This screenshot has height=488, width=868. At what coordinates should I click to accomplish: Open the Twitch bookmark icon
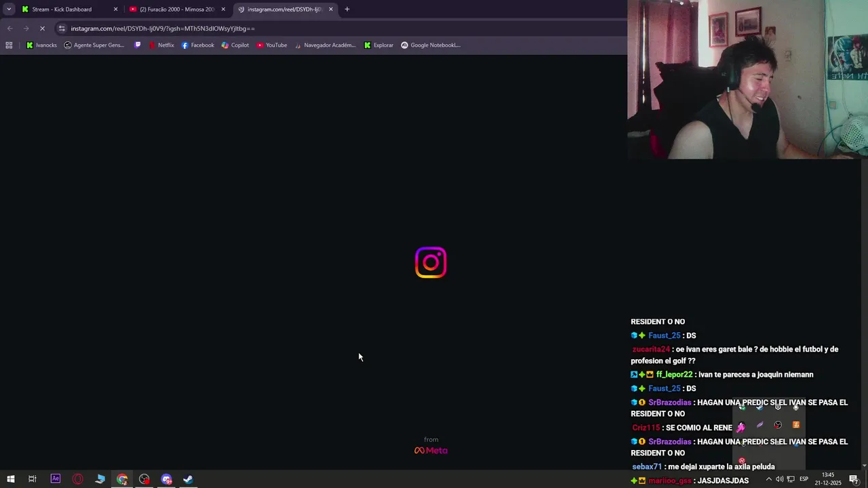coord(138,45)
